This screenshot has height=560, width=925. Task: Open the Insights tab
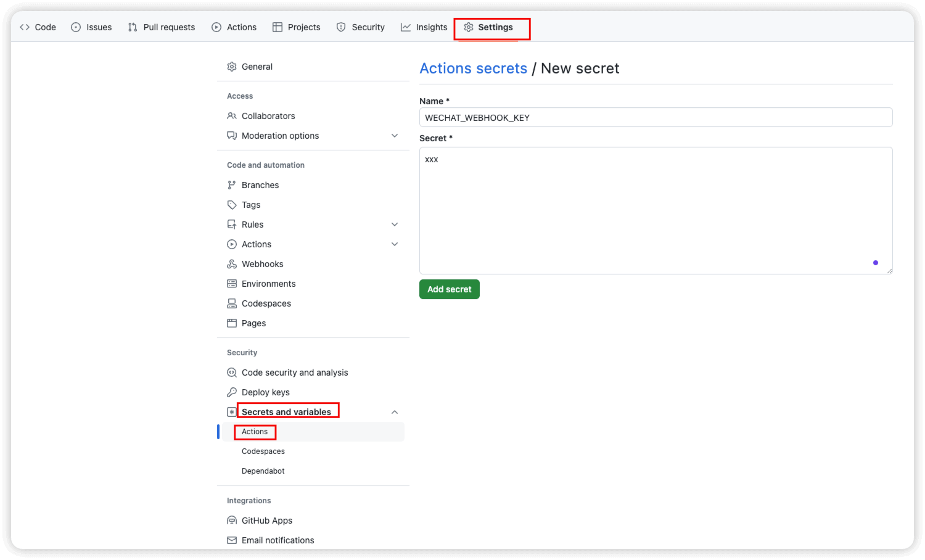(424, 27)
